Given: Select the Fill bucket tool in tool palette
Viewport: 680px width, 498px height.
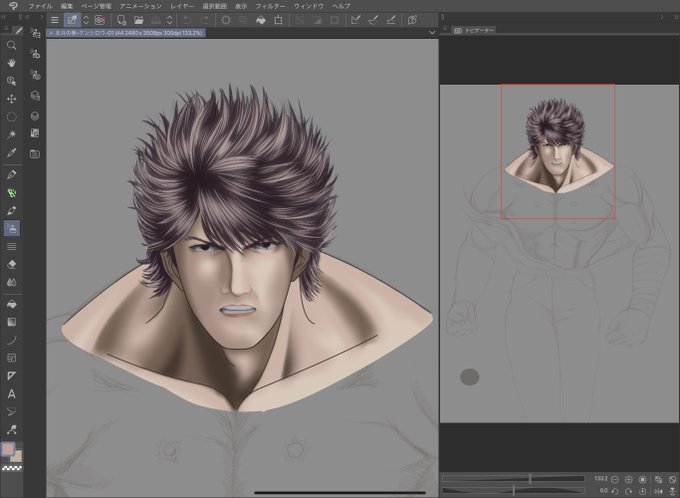Looking at the screenshot, I should click(x=12, y=304).
